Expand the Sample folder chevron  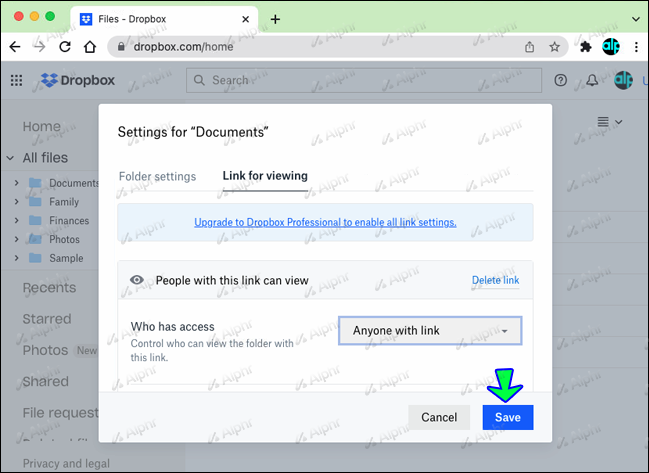(17, 258)
